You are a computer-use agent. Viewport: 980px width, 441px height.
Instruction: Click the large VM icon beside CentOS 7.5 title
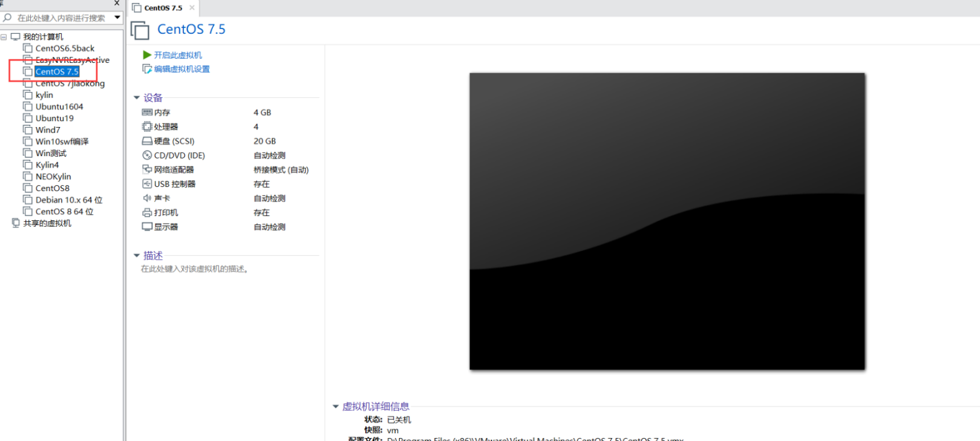pos(140,30)
